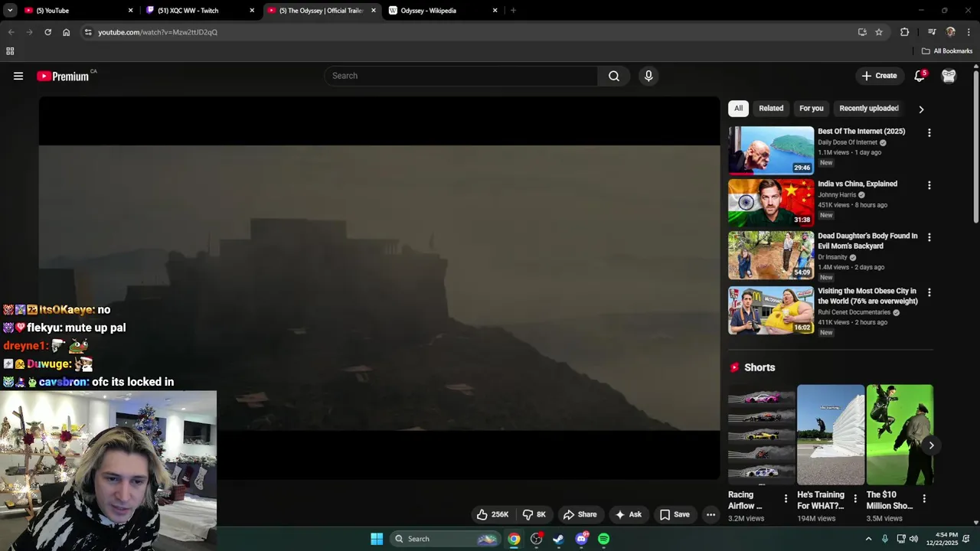This screenshot has width=980, height=551.
Task: Open Best Of The Internet thumbnail
Action: point(771,151)
